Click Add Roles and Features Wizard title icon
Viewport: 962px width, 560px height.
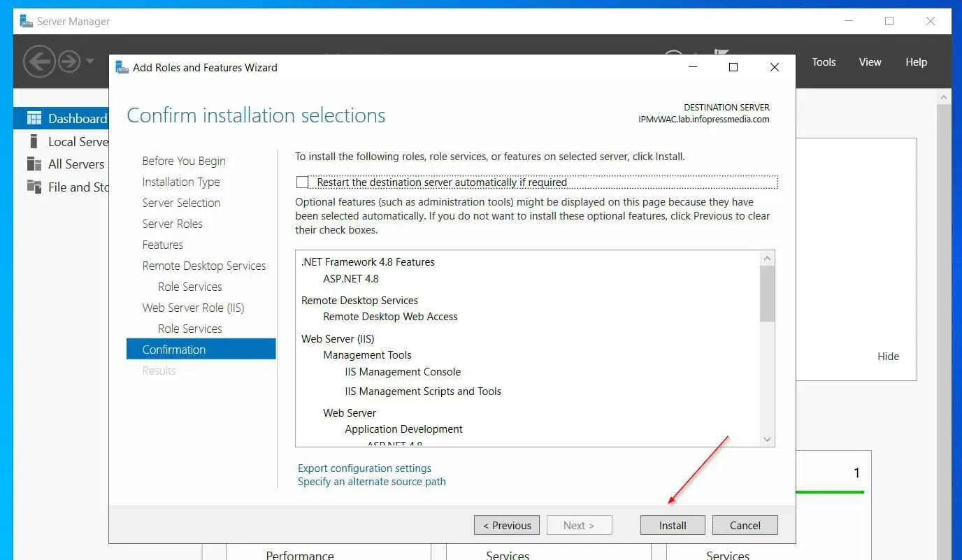[122, 67]
